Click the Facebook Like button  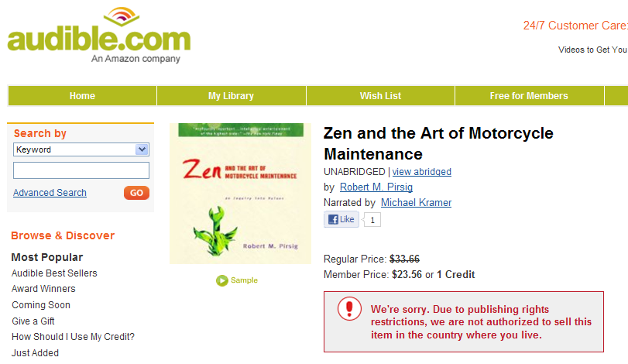[341, 220]
